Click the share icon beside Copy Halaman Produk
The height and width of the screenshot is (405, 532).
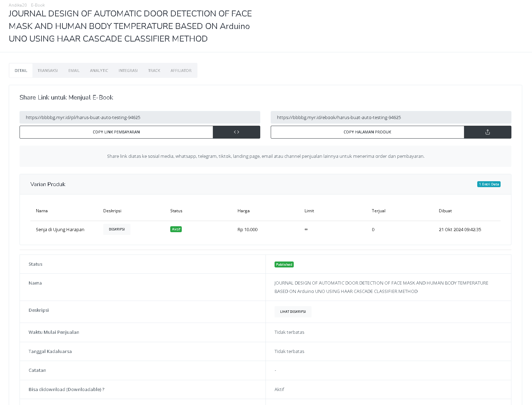(x=488, y=132)
